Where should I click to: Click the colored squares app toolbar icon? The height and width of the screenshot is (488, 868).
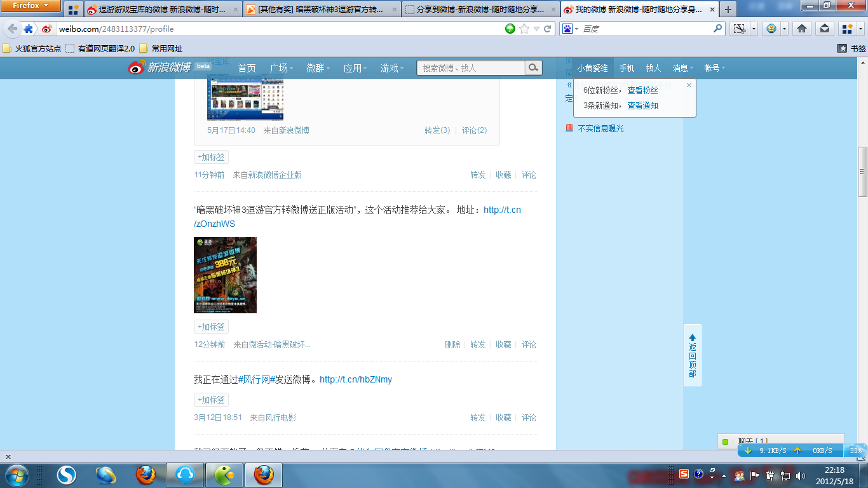click(x=847, y=29)
